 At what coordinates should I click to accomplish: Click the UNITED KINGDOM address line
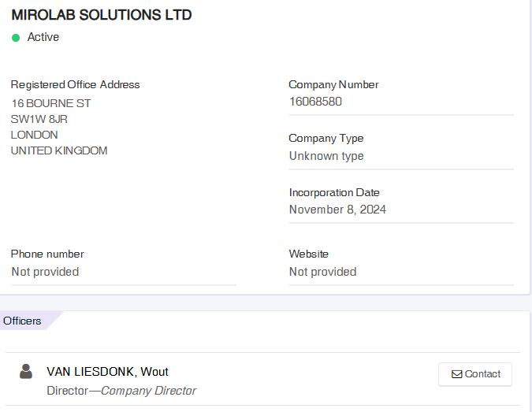(x=59, y=150)
